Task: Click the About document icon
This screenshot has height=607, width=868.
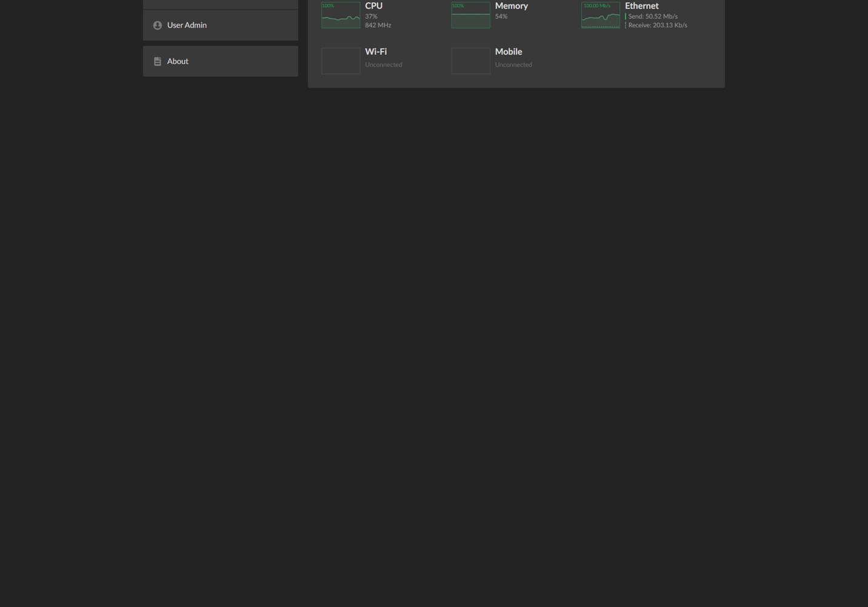Action: (158, 61)
